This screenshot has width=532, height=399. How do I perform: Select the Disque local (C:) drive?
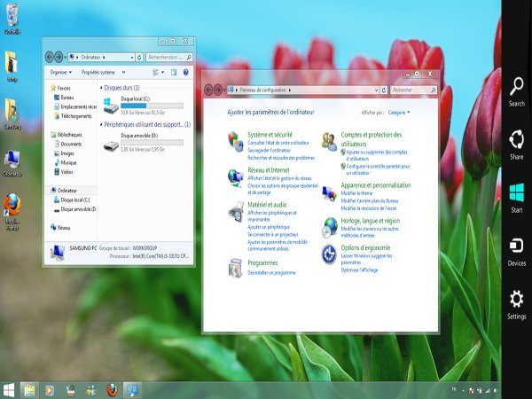144,106
